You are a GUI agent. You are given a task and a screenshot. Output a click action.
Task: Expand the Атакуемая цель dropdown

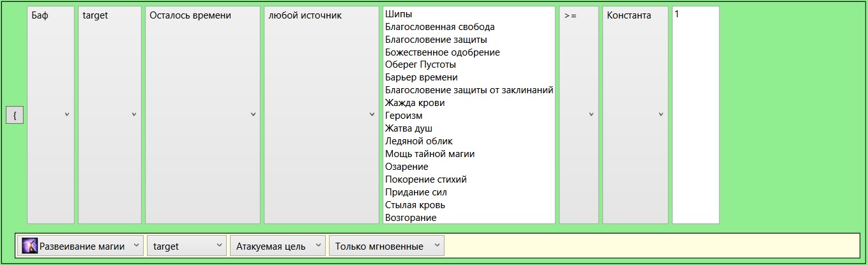tap(277, 246)
